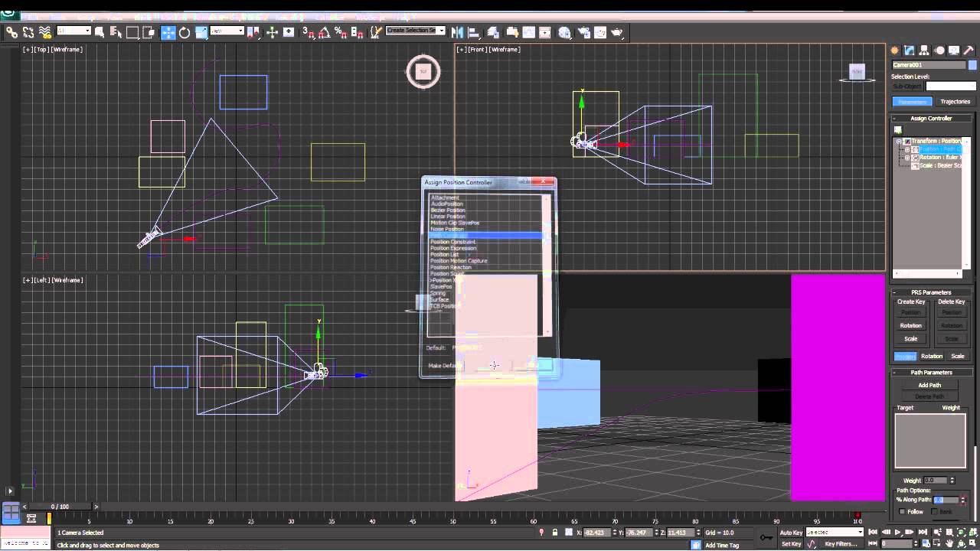Toggle the selection lock icon
This screenshot has width=980, height=551.
click(554, 533)
